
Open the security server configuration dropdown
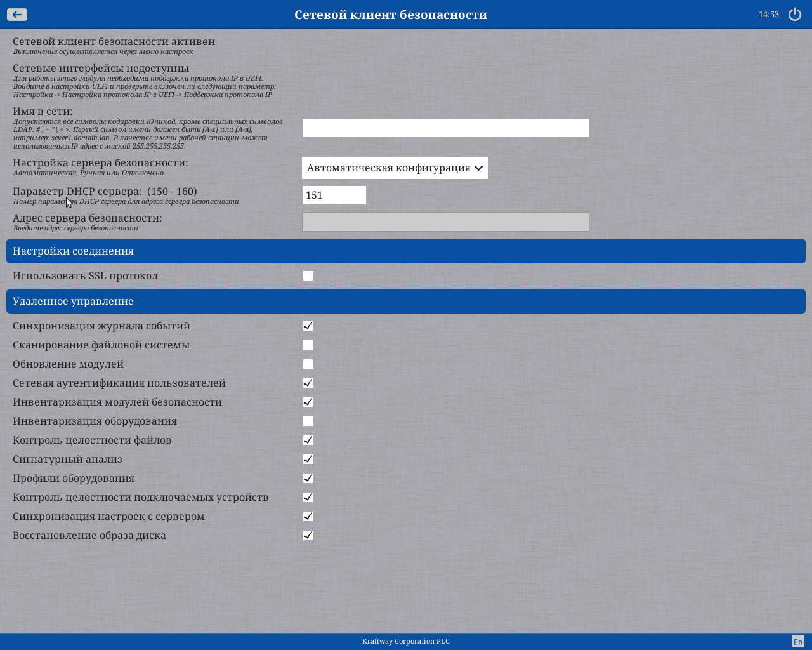pos(395,168)
